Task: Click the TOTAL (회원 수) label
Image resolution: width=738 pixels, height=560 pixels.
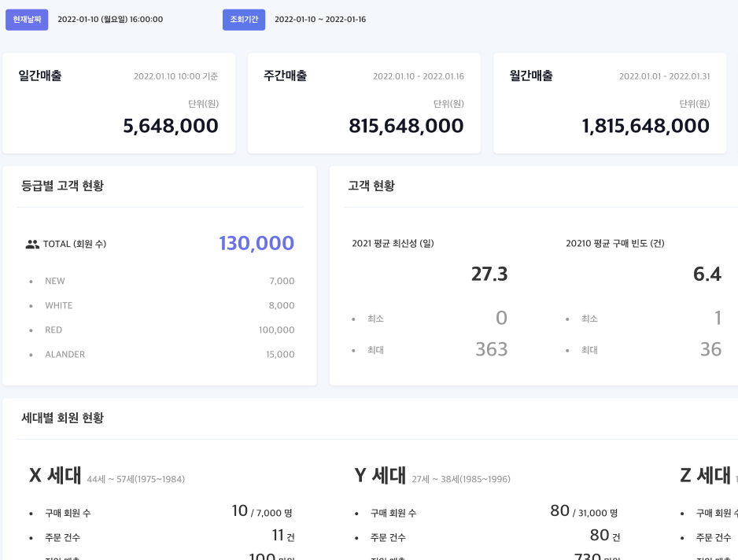Action: [75, 244]
